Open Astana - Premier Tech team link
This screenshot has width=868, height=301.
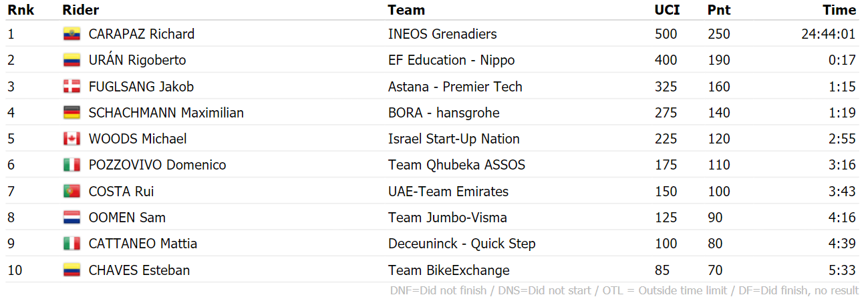(455, 87)
